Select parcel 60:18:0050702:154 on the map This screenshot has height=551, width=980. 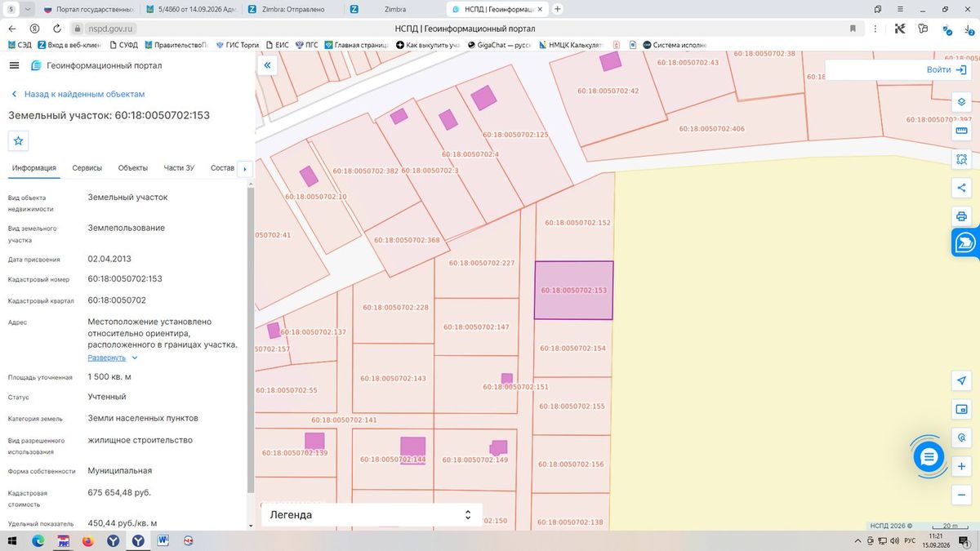[x=573, y=348]
